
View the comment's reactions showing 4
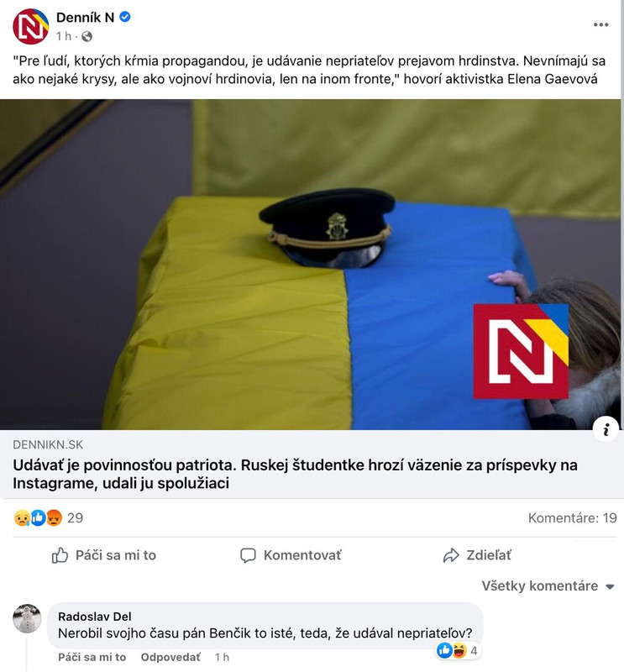point(457,650)
